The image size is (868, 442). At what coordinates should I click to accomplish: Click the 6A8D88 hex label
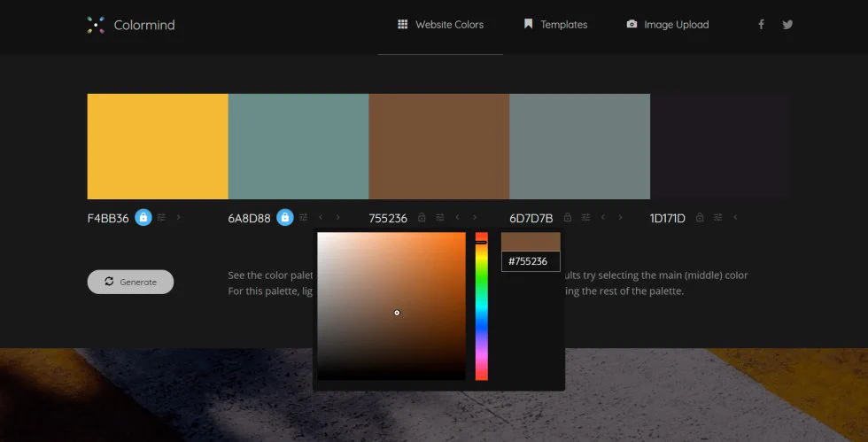(249, 218)
